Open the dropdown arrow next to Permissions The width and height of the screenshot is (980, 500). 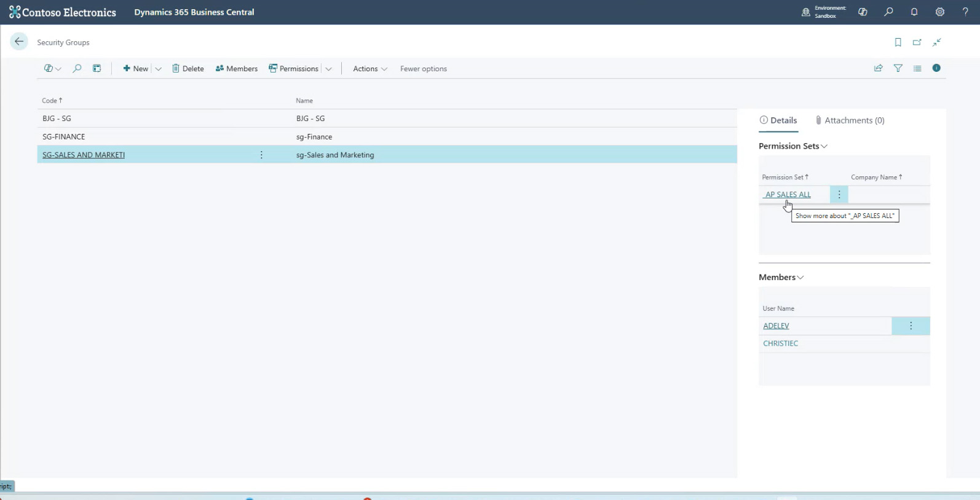tap(328, 69)
